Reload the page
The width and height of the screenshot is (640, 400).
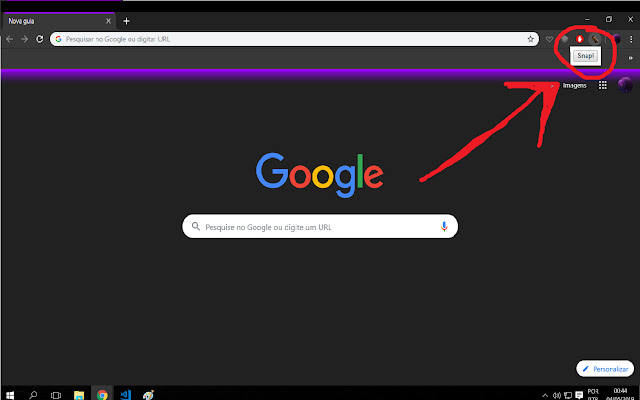point(40,39)
